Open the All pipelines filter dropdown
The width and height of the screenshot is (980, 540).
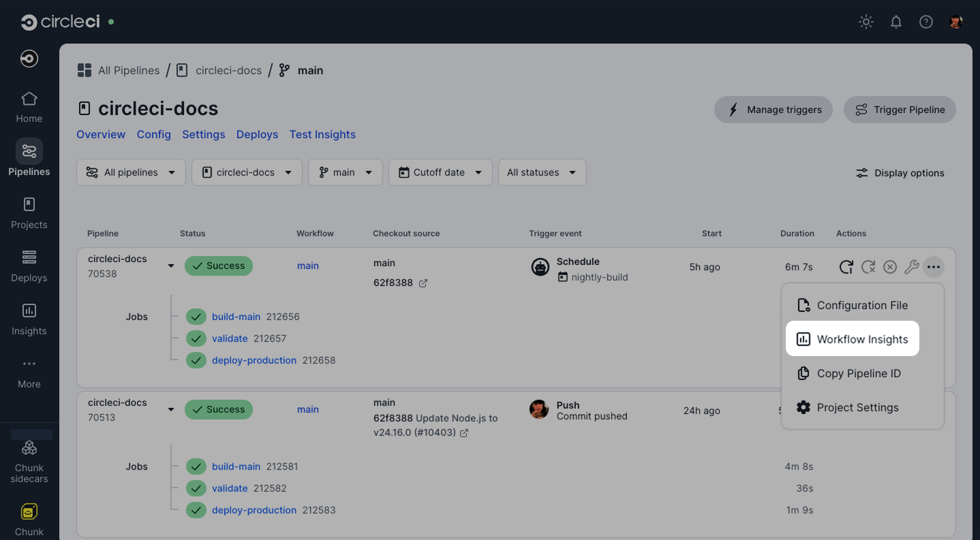(x=131, y=172)
